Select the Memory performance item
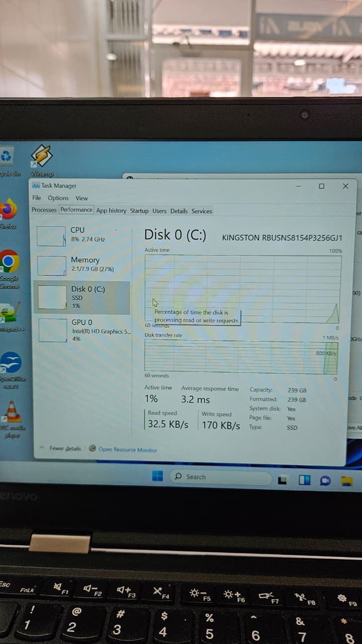 pyautogui.click(x=82, y=265)
